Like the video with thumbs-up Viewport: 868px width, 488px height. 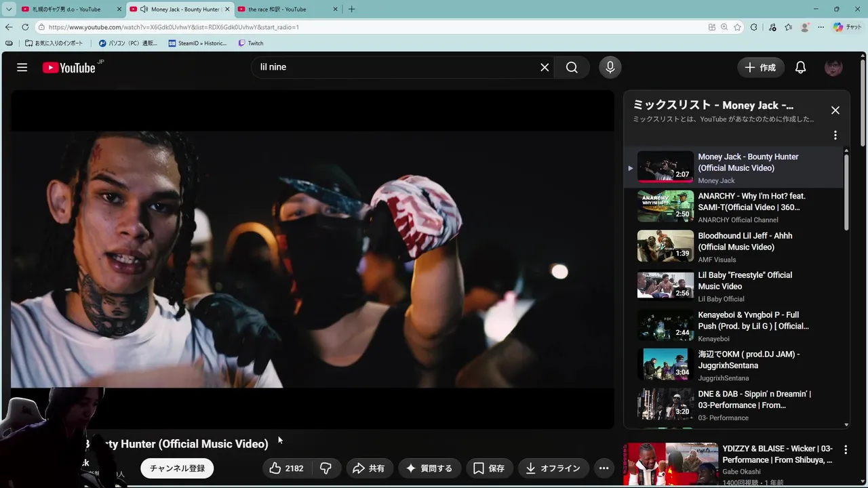(286, 468)
